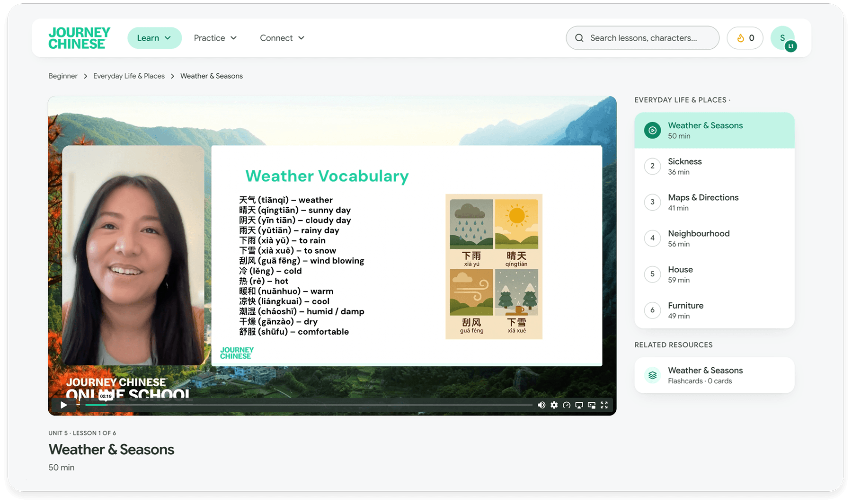
Task: Open the user profile avatar
Action: [782, 38]
